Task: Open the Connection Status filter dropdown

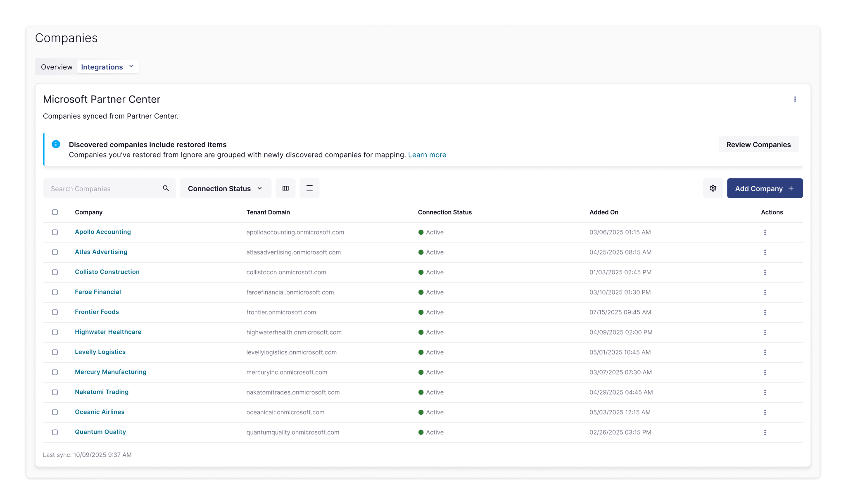Action: pos(225,188)
